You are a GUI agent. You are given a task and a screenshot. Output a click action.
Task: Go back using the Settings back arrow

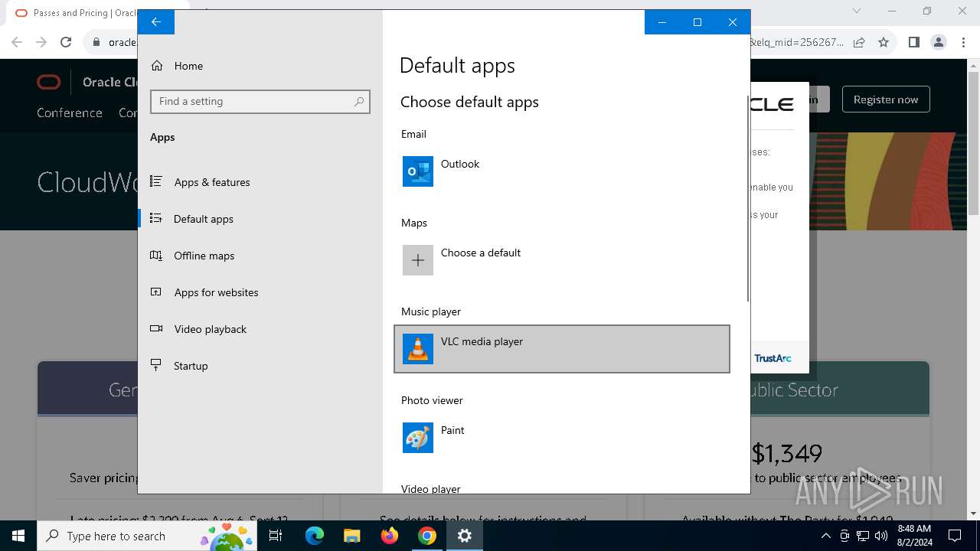pos(156,22)
